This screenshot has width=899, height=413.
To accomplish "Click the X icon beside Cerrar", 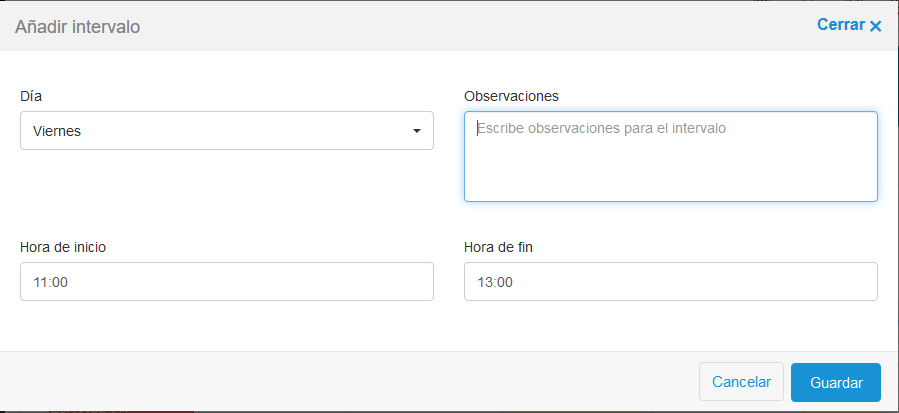I will [876, 27].
